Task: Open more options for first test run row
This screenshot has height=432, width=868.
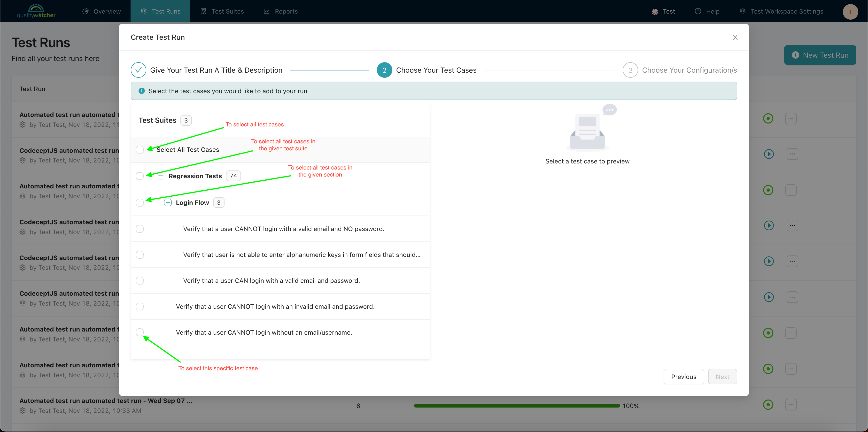Action: [791, 118]
